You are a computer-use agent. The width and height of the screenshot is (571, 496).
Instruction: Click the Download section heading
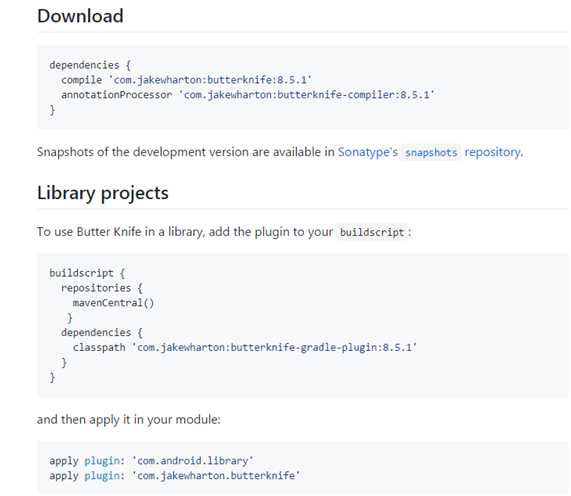coord(80,16)
